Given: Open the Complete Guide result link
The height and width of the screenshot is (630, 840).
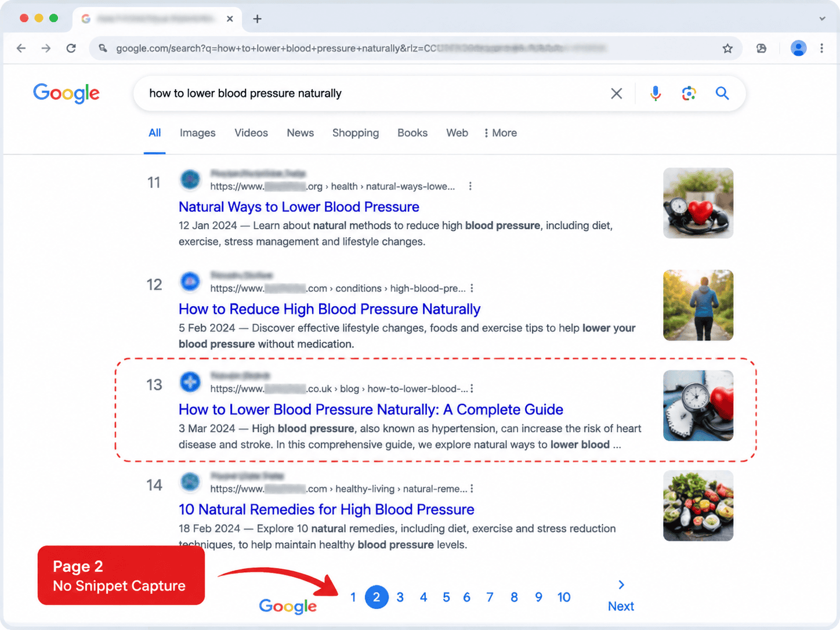Looking at the screenshot, I should (371, 410).
